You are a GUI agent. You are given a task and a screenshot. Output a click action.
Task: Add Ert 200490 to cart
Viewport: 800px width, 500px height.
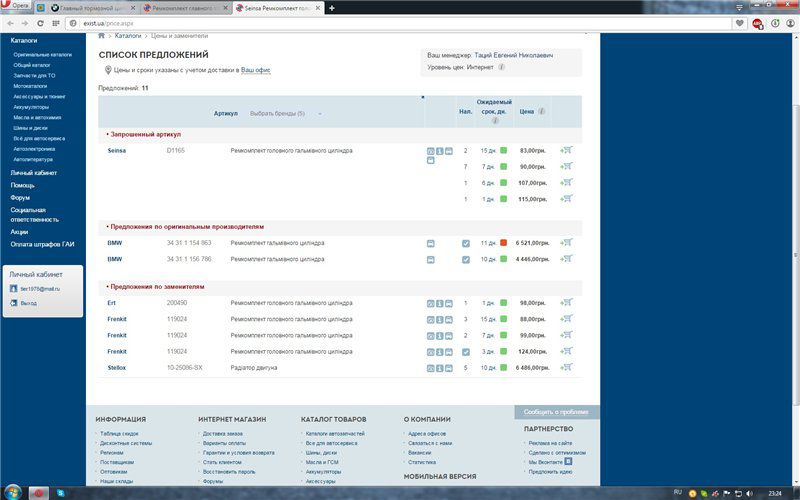pos(566,303)
